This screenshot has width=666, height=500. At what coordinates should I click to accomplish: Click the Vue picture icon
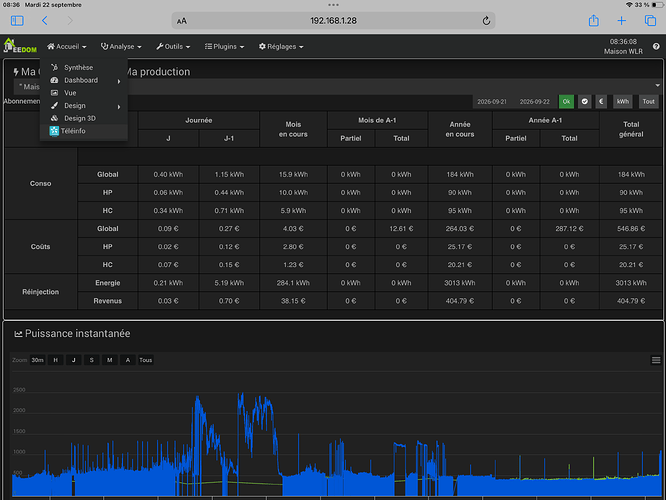click(x=54, y=93)
